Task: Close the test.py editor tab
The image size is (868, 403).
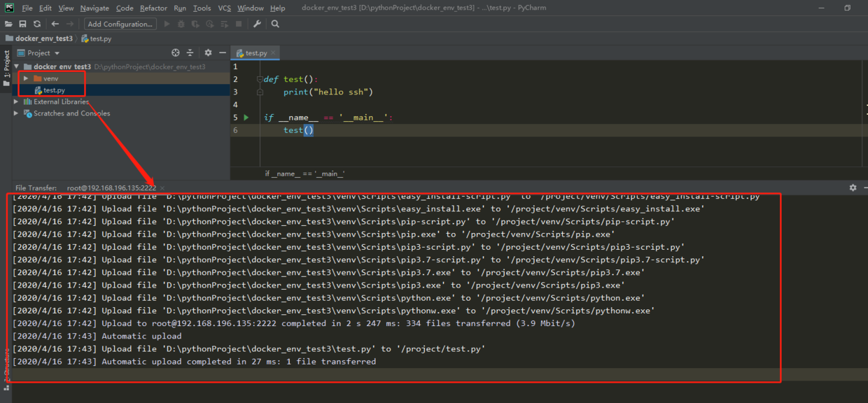Action: (x=274, y=52)
